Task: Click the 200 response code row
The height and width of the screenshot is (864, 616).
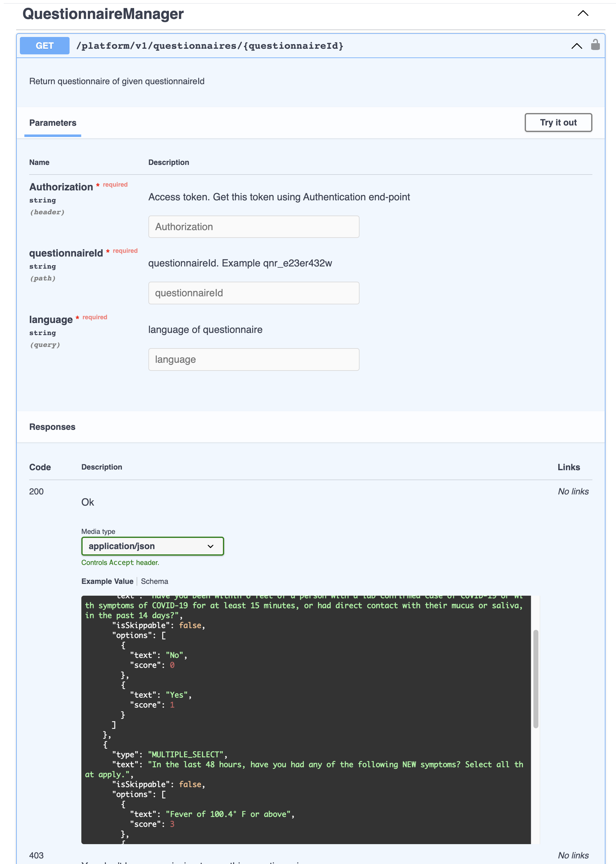Action: [36, 491]
